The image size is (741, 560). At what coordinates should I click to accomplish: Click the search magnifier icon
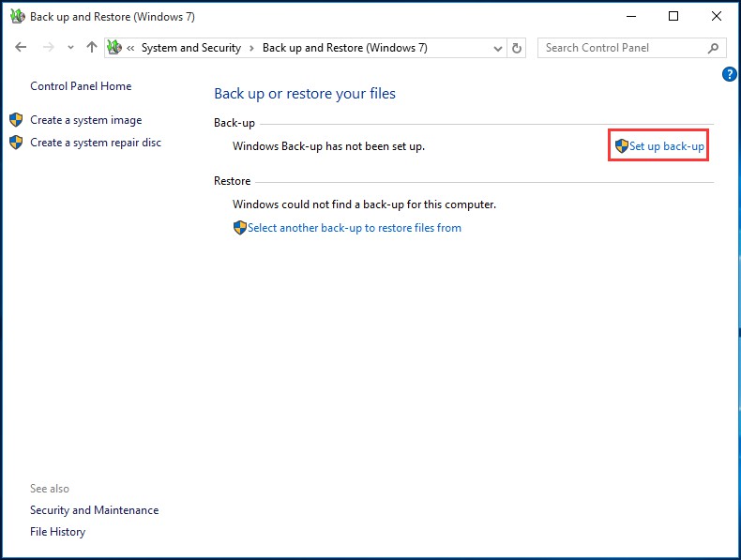(713, 48)
